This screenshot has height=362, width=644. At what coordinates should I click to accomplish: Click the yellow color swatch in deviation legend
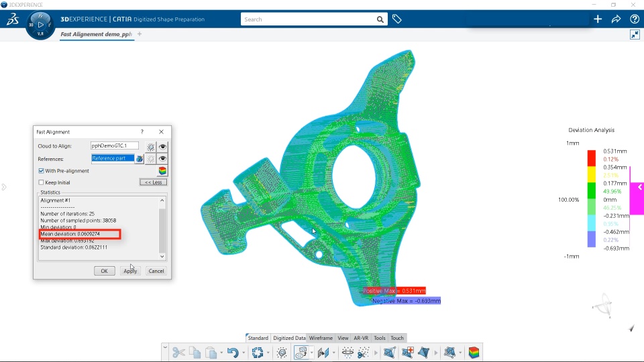coord(592,174)
